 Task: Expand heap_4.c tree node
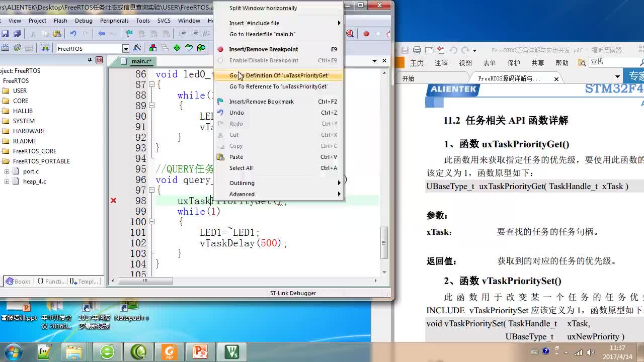[x=7, y=182]
